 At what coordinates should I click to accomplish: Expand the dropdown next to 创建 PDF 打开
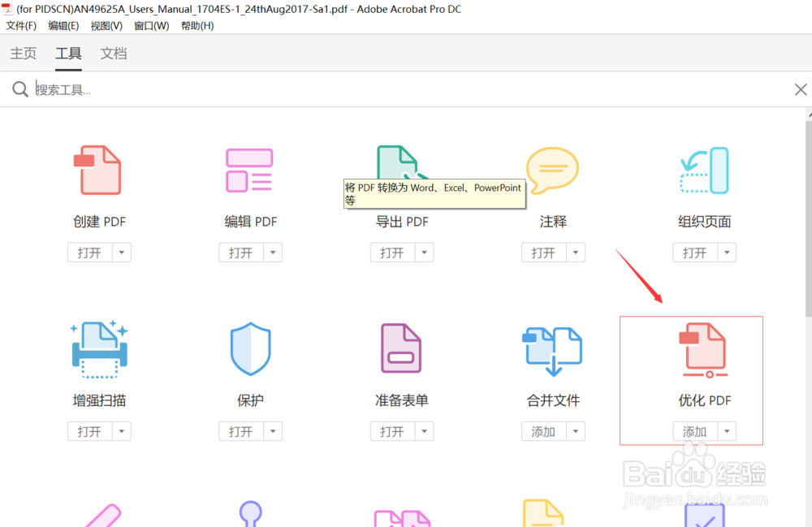tap(121, 252)
